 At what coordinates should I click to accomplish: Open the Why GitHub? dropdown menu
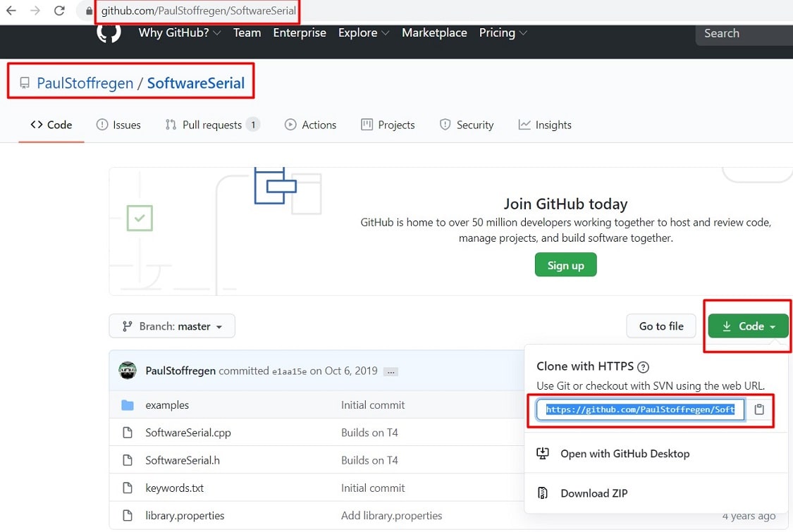tap(180, 33)
